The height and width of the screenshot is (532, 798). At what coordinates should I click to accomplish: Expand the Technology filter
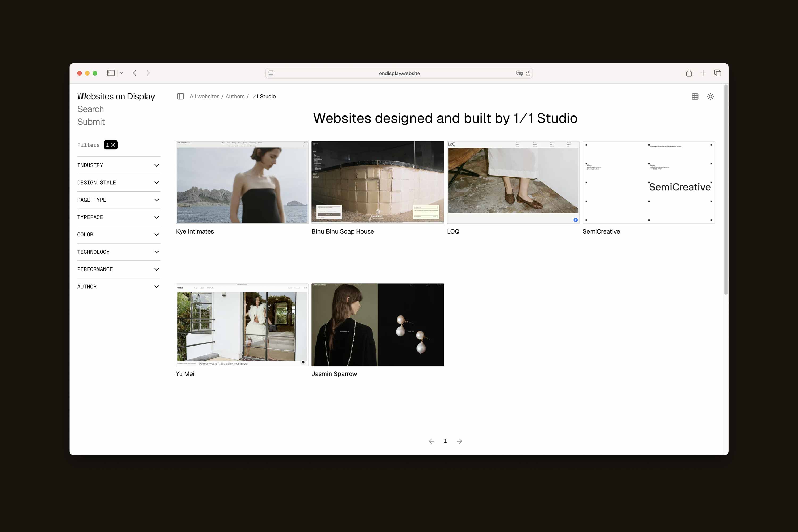coord(119,252)
